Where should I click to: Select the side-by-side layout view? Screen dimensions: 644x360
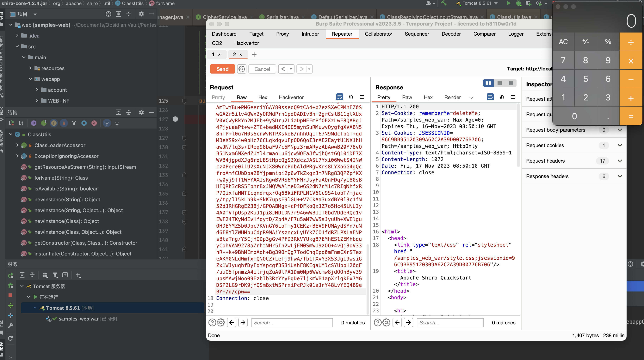(488, 83)
